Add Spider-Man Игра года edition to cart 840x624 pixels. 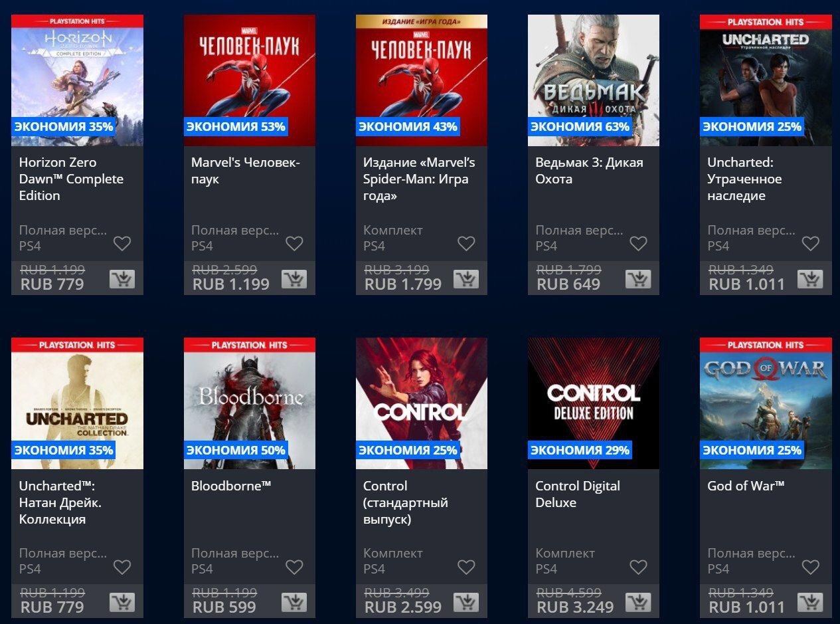[466, 279]
